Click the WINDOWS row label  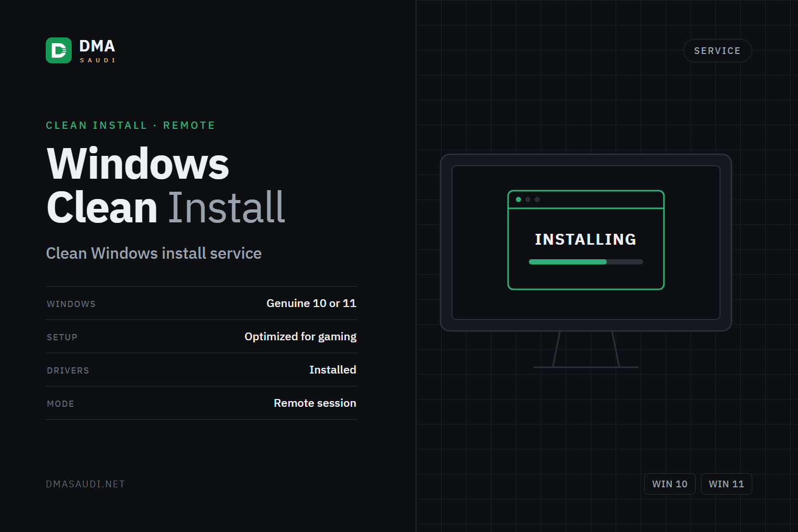click(71, 304)
